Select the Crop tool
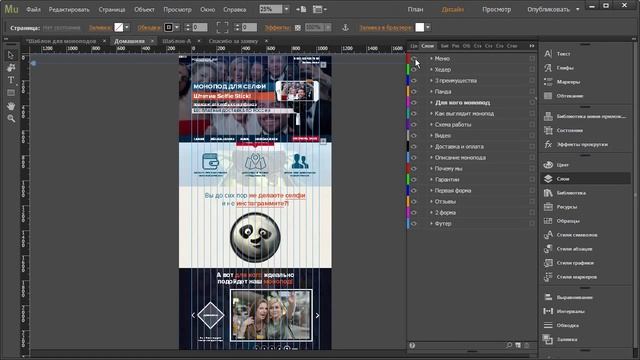Screen dimensions: 640x360 click(x=11, y=67)
